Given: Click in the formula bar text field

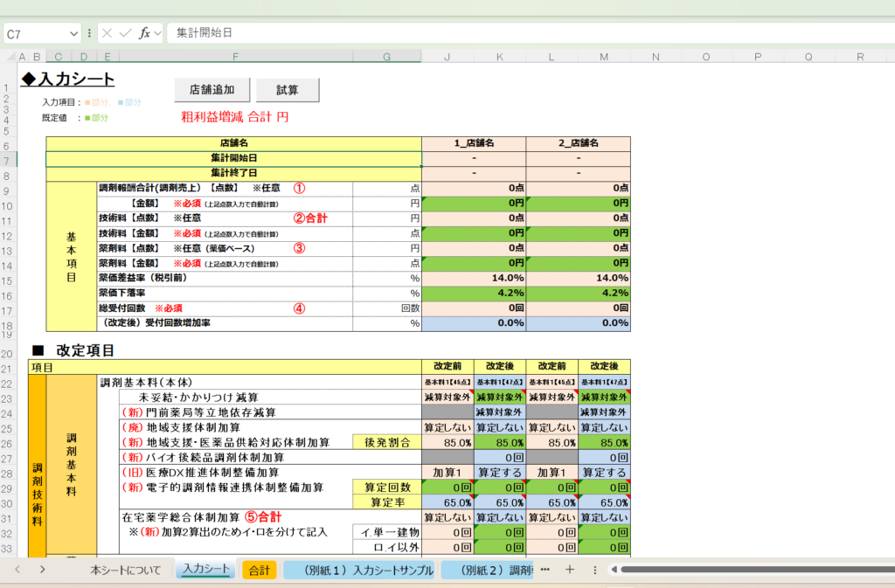Looking at the screenshot, I should 524,33.
